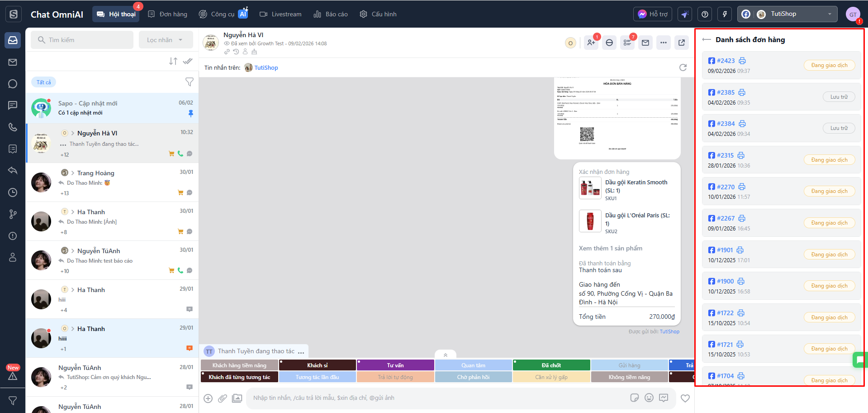Toggle the Chờ phản hồi label tag
The image size is (868, 413).
click(474, 377)
